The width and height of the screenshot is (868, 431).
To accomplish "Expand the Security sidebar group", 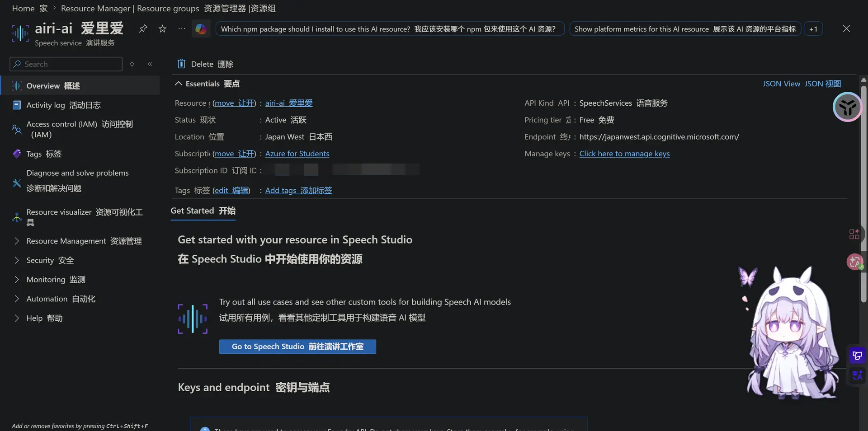I will (17, 260).
